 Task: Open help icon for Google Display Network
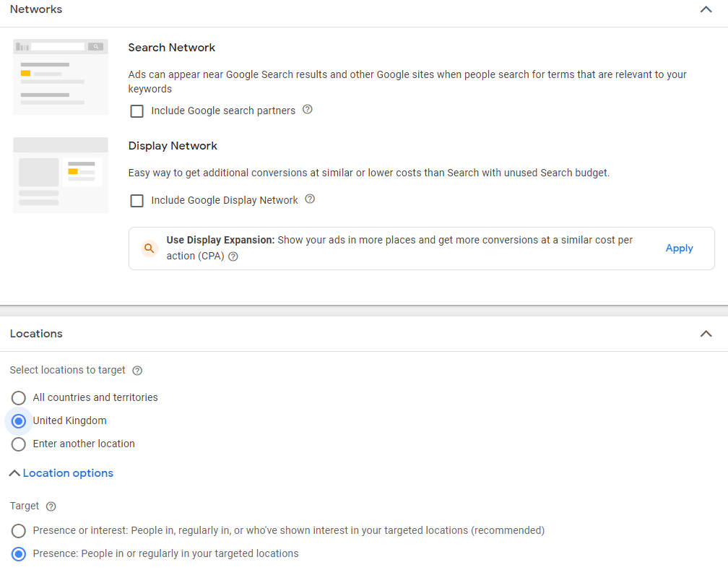(310, 199)
